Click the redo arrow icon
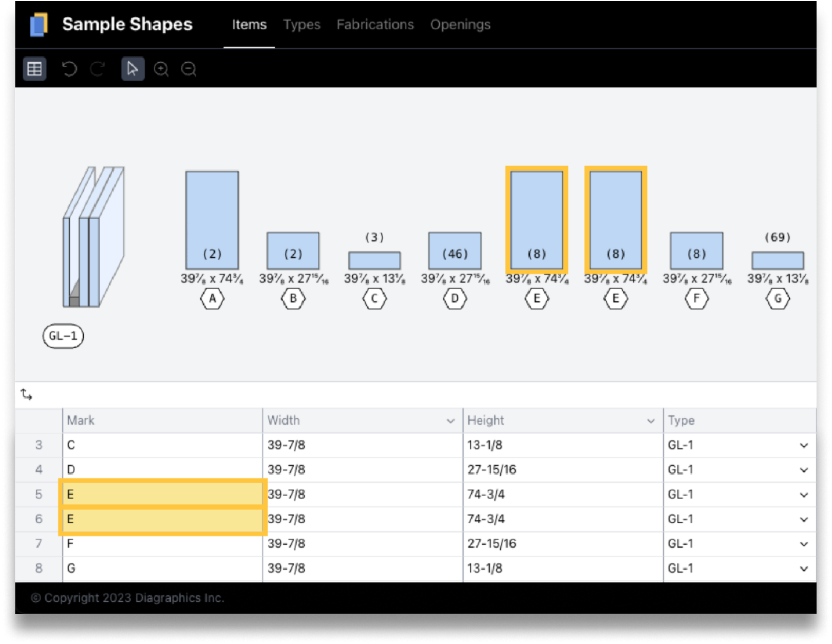 pos(98,69)
